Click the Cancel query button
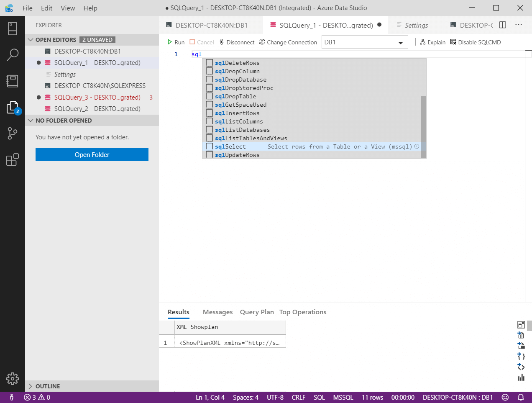The height and width of the screenshot is (403, 532). point(202,42)
